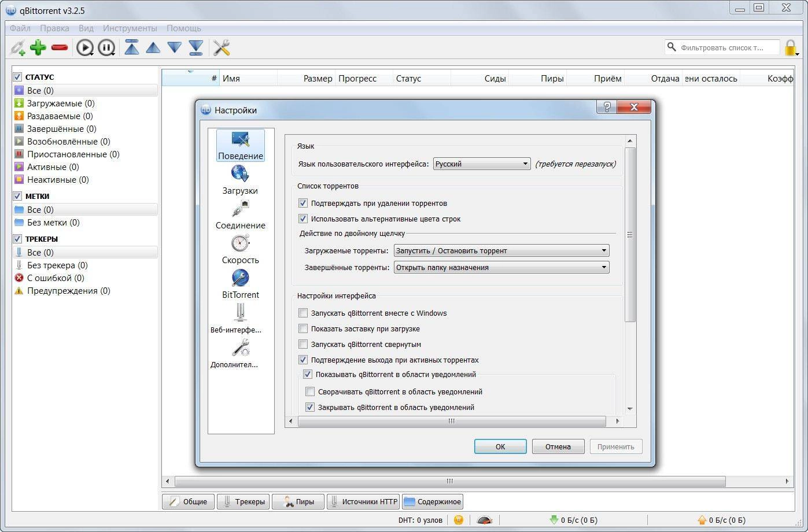Toggle the ТРЕКЕРЫ section checkbox

pos(17,239)
